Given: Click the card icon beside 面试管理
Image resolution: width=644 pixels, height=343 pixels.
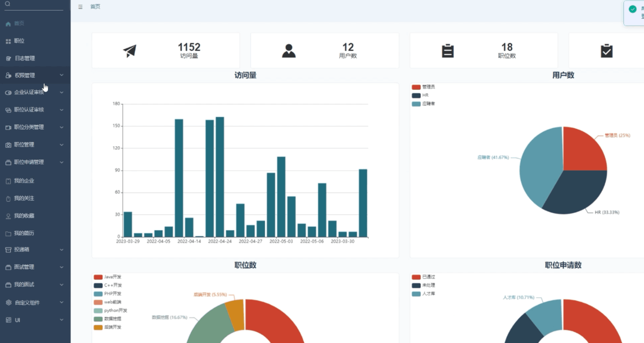Looking at the screenshot, I should 8,268.
